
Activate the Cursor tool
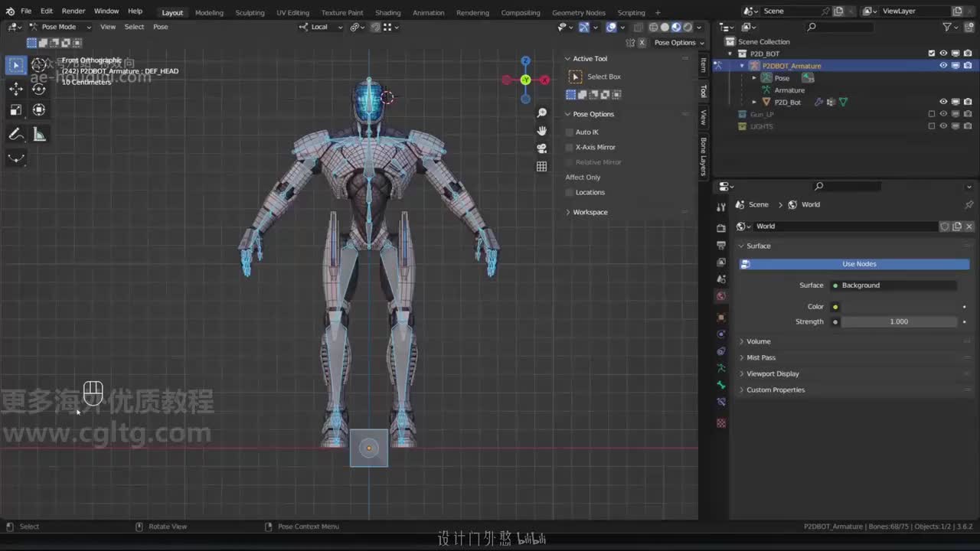(x=39, y=66)
